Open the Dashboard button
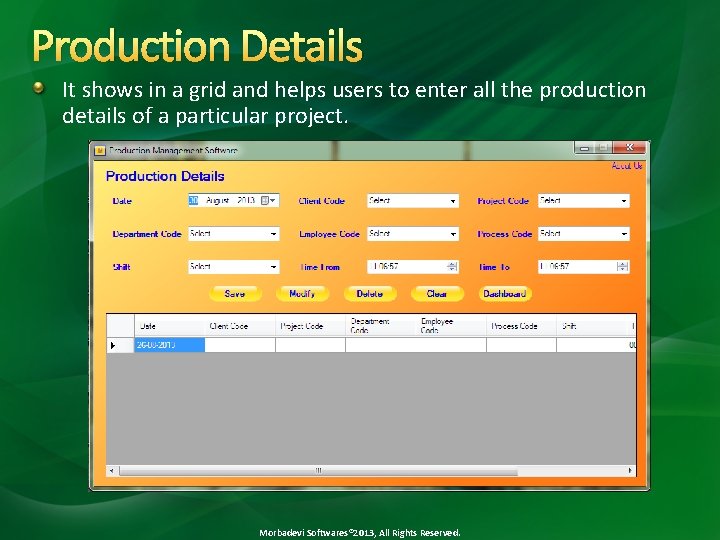720x540 pixels. [x=505, y=294]
